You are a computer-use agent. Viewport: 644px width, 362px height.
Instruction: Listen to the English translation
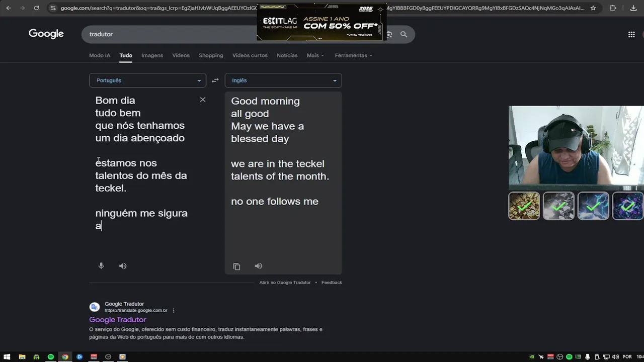pyautogui.click(x=259, y=266)
